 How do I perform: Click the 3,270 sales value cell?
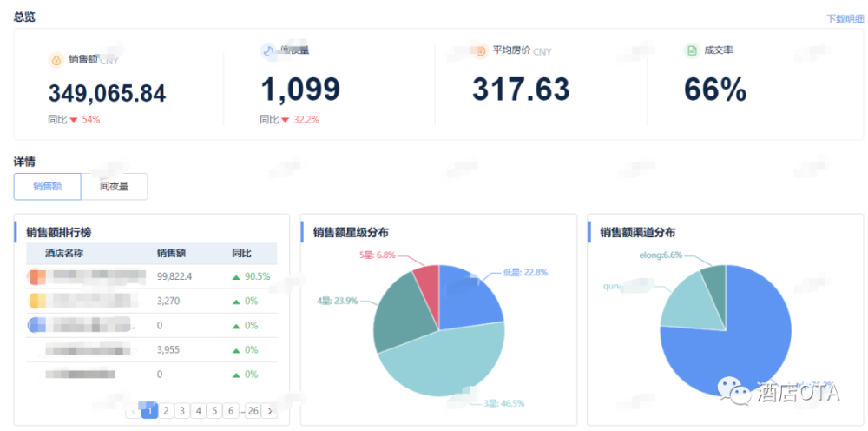click(168, 301)
